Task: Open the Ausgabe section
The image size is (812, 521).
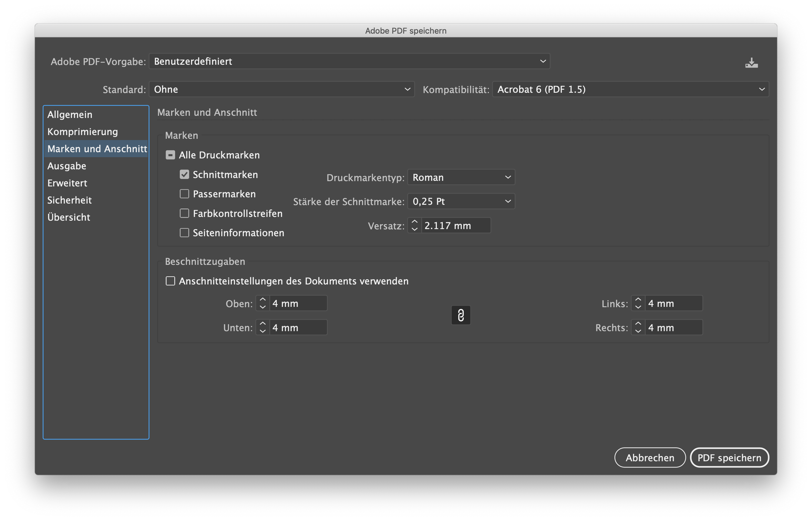Action: click(67, 166)
